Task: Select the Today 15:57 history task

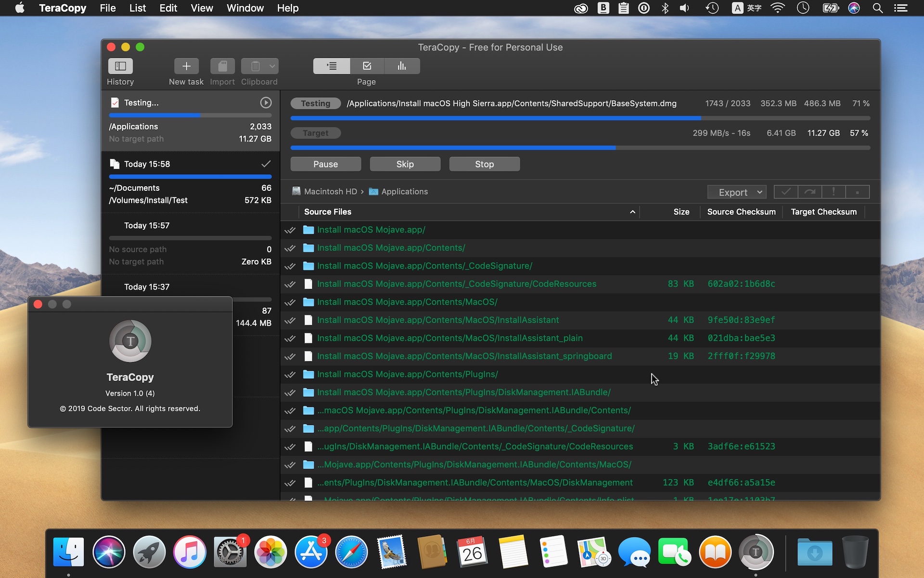Action: (191, 243)
